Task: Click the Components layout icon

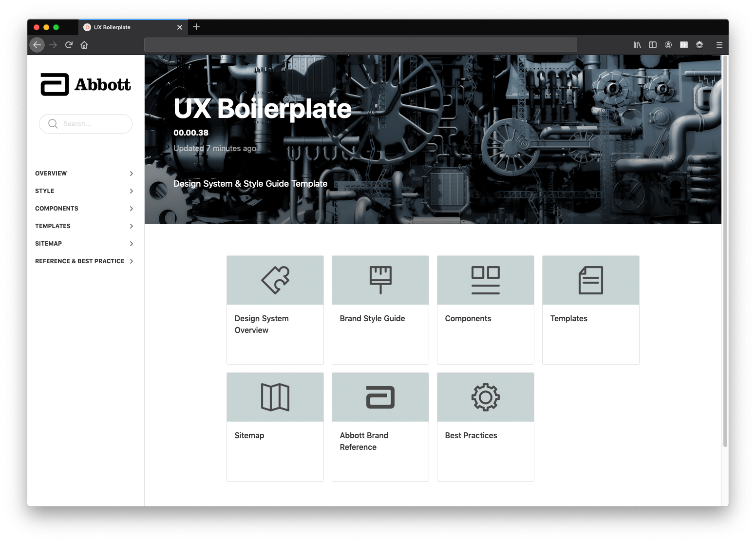Action: [x=485, y=280]
